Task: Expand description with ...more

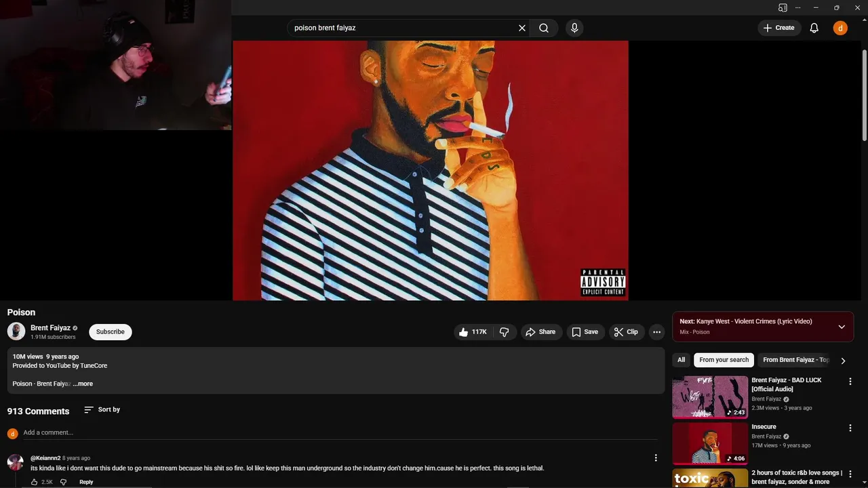Action: coord(83,384)
